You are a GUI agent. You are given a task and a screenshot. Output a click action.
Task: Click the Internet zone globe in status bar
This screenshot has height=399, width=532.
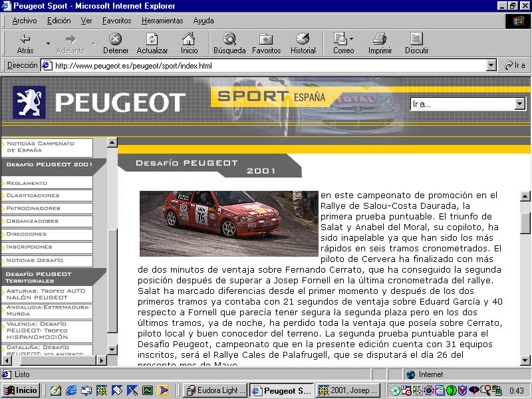pyautogui.click(x=411, y=374)
